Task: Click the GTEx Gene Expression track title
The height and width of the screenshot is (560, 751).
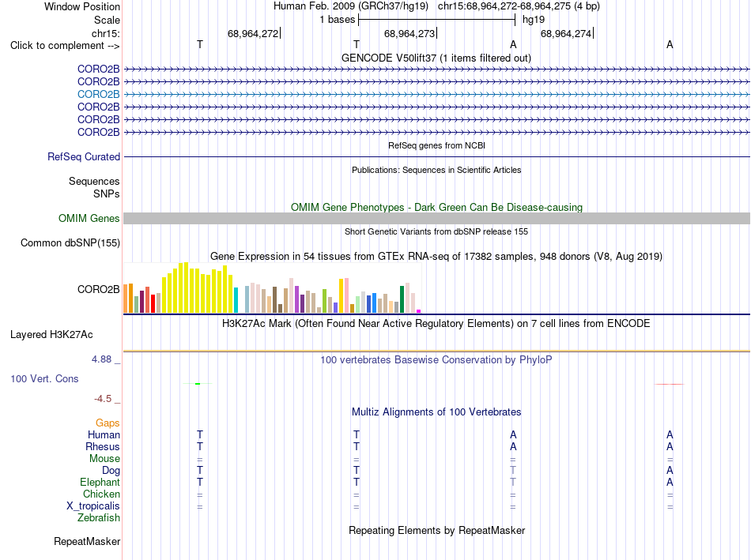Action: 436,257
